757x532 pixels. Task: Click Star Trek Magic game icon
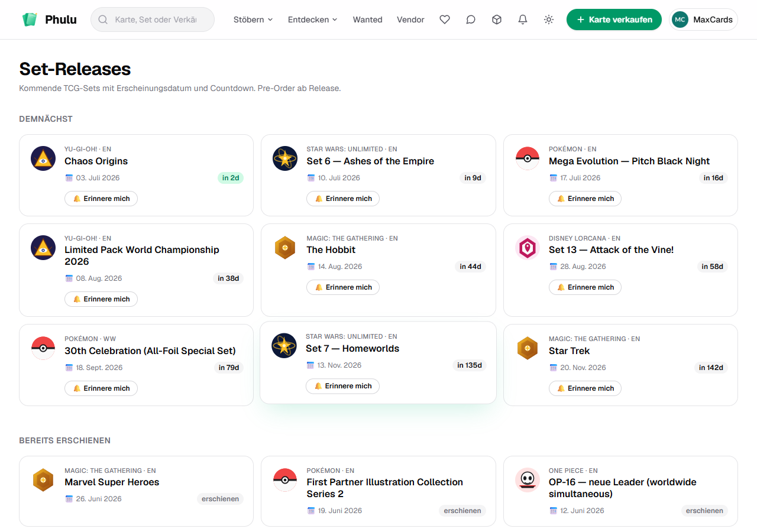tap(528, 348)
